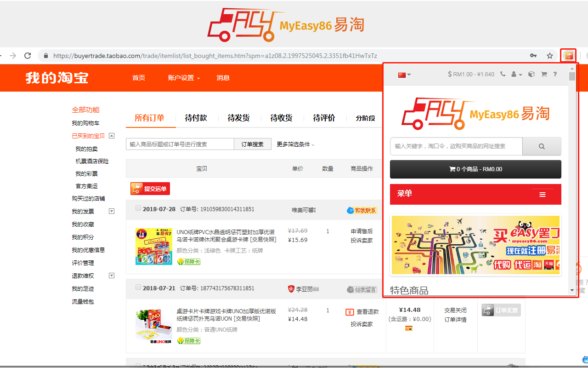Collapse the 已买到的宝贝 section
Image resolution: width=588 pixels, height=368 pixels.
[x=112, y=136]
